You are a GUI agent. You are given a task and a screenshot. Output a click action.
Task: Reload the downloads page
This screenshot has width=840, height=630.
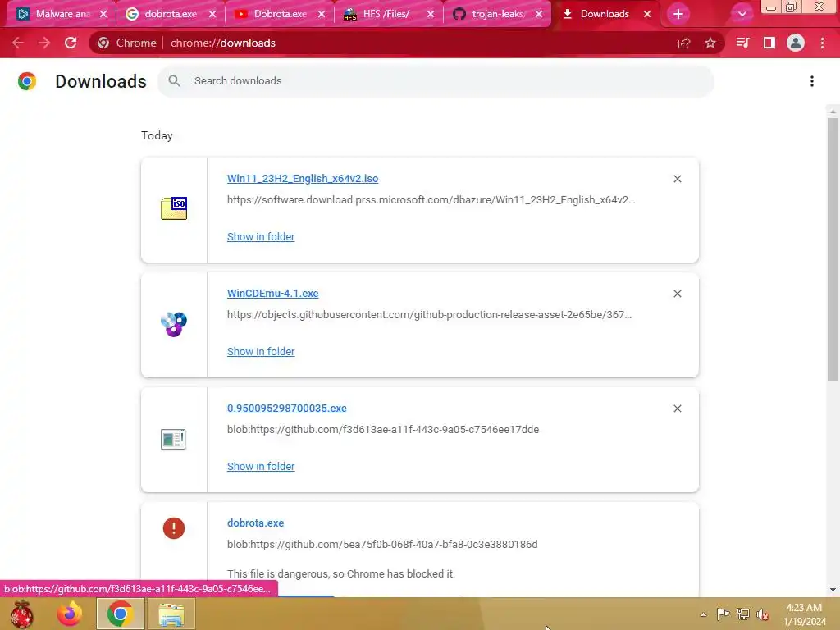(71, 43)
